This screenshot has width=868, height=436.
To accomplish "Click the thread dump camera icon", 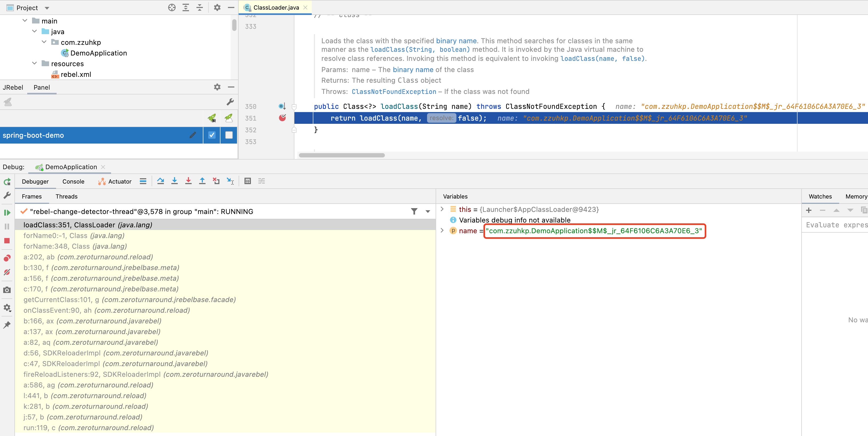I will (7, 290).
